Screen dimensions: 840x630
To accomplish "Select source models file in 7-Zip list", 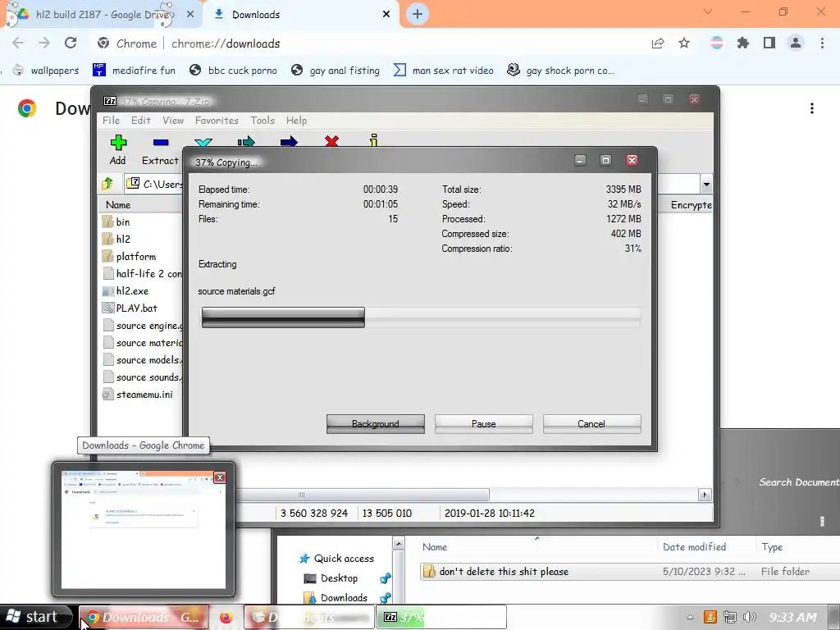I will 143,360.
